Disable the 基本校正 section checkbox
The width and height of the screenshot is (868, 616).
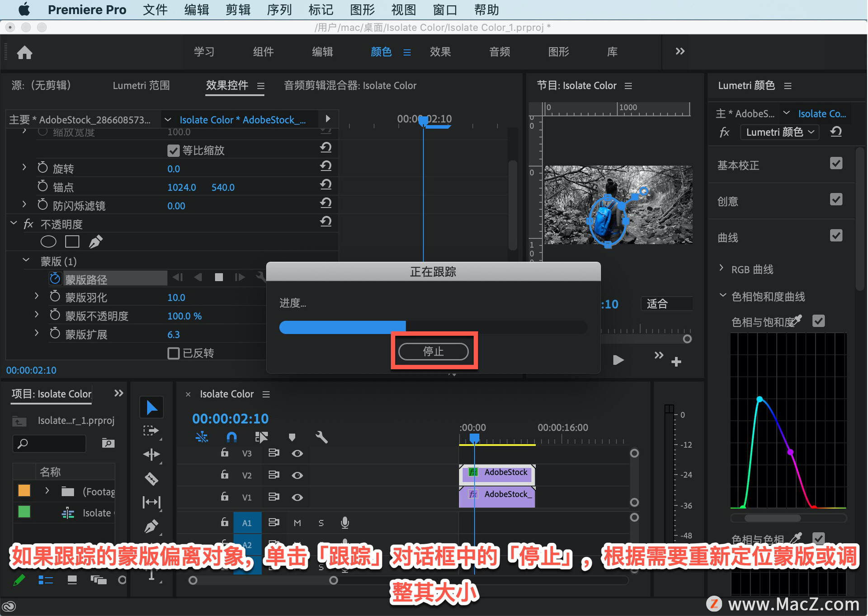pos(836,163)
